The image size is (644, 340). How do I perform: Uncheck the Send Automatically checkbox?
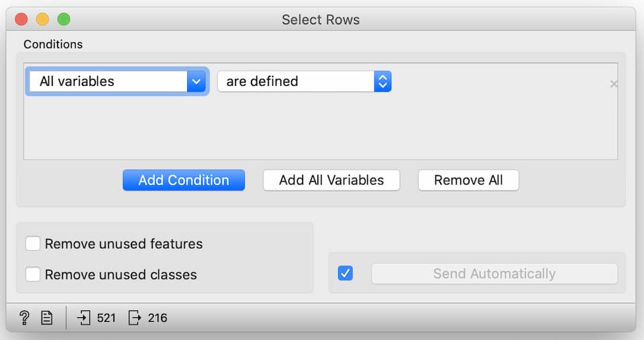pyautogui.click(x=345, y=274)
